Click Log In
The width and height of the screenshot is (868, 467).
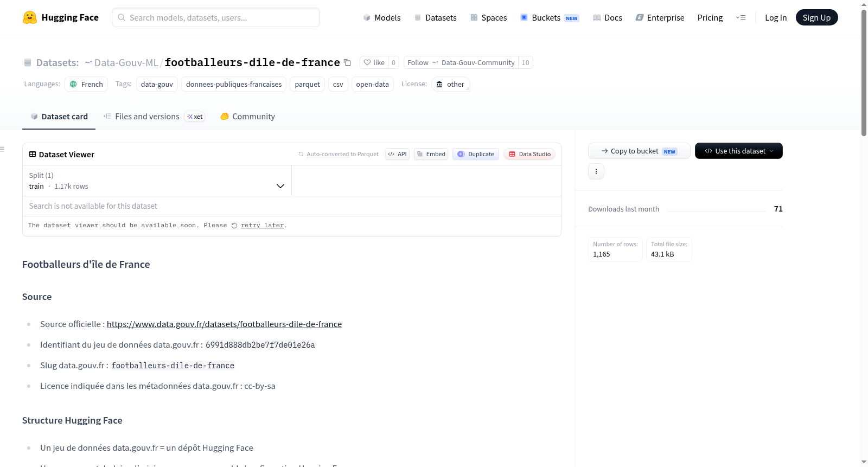[776, 18]
